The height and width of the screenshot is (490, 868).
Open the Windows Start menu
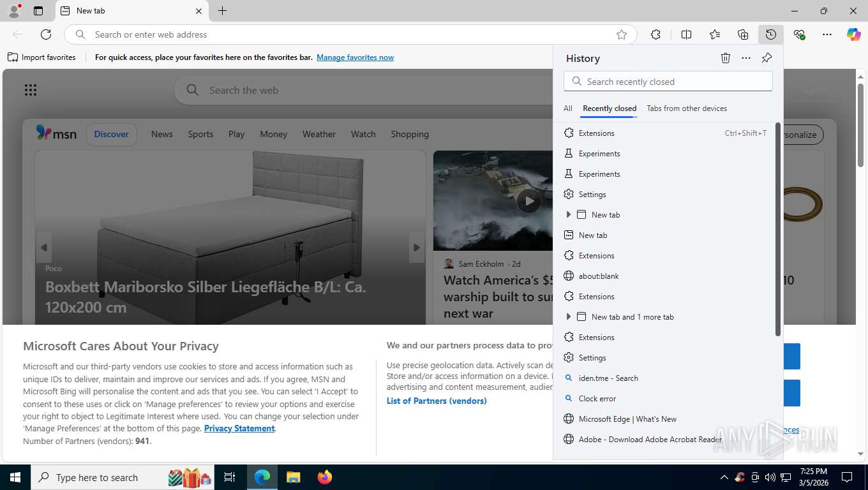coord(15,477)
